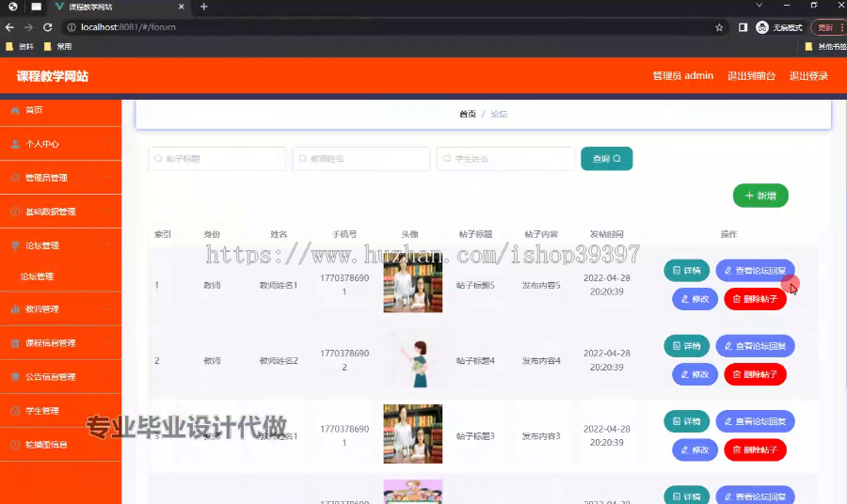Click the 教师管理 bar chart icon

(15, 309)
